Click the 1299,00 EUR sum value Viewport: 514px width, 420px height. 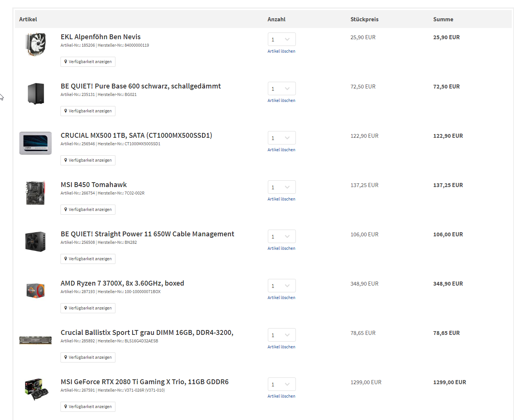[450, 382]
